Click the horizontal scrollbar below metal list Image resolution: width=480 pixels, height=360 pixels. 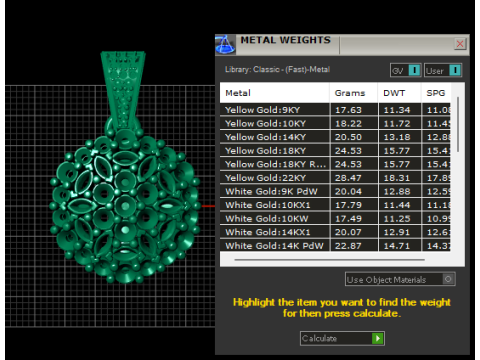pyautogui.click(x=329, y=259)
